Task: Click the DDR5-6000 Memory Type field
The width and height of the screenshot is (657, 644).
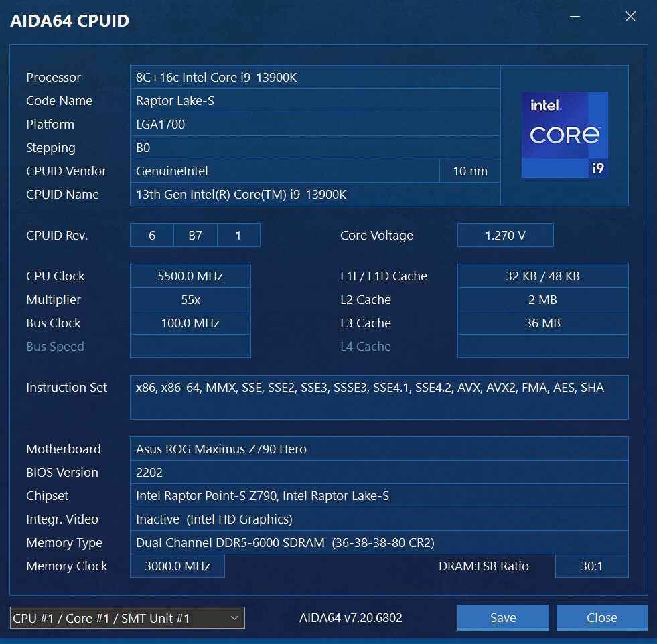Action: point(378,543)
